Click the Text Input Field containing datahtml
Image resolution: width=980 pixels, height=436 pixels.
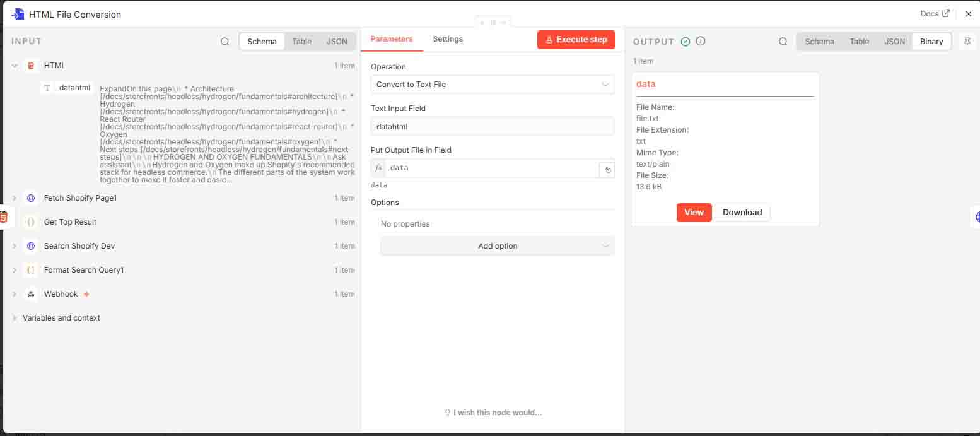coord(493,126)
